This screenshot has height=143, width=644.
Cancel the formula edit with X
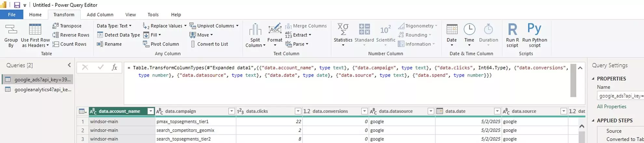(x=85, y=67)
